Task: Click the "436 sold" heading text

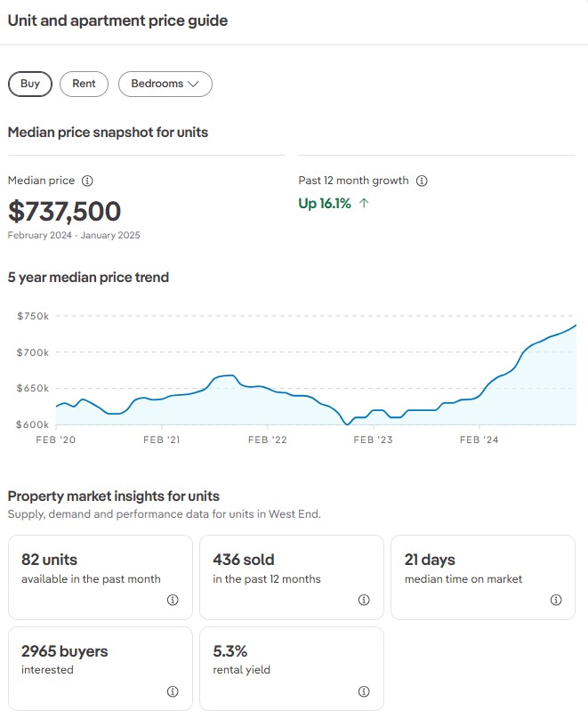Action: 243,560
